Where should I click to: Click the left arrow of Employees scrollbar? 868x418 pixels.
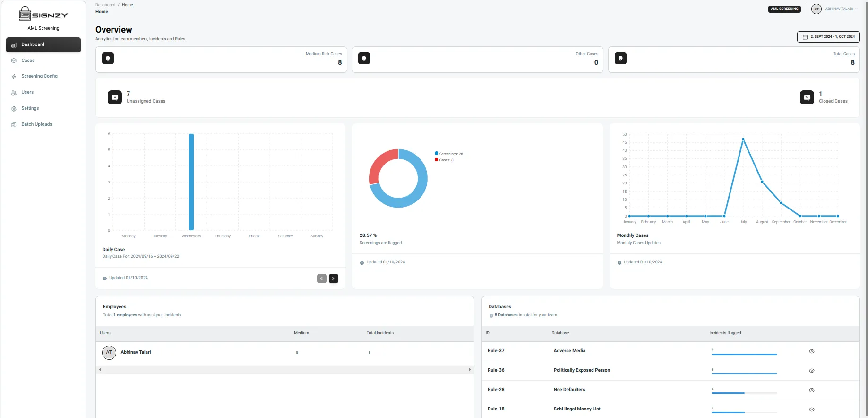click(x=100, y=370)
